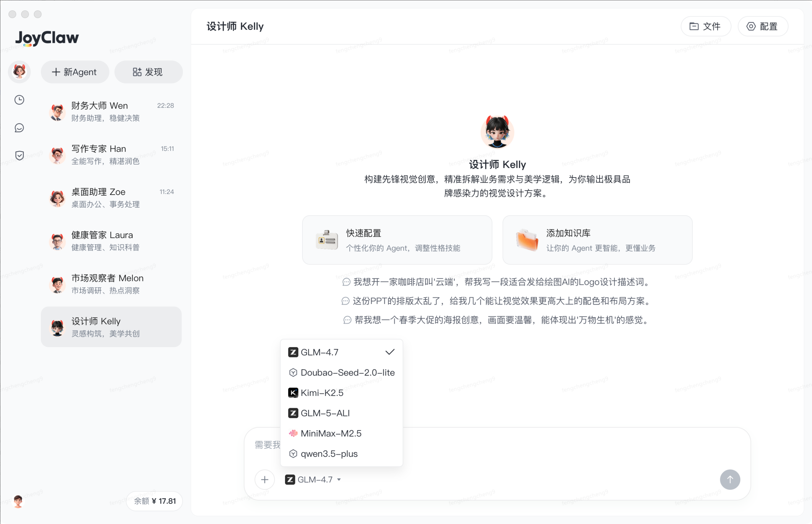Click the orange knowledge base folder icon
Image resolution: width=812 pixels, height=524 pixels.
point(527,240)
